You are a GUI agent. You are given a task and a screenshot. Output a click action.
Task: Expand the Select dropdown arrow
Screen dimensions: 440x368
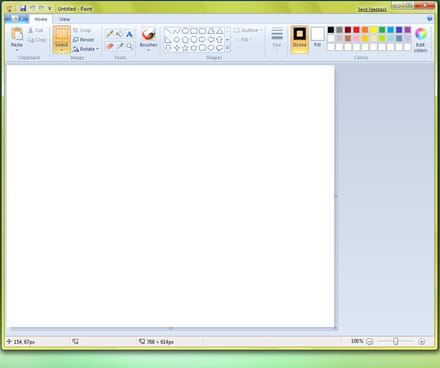click(x=62, y=50)
